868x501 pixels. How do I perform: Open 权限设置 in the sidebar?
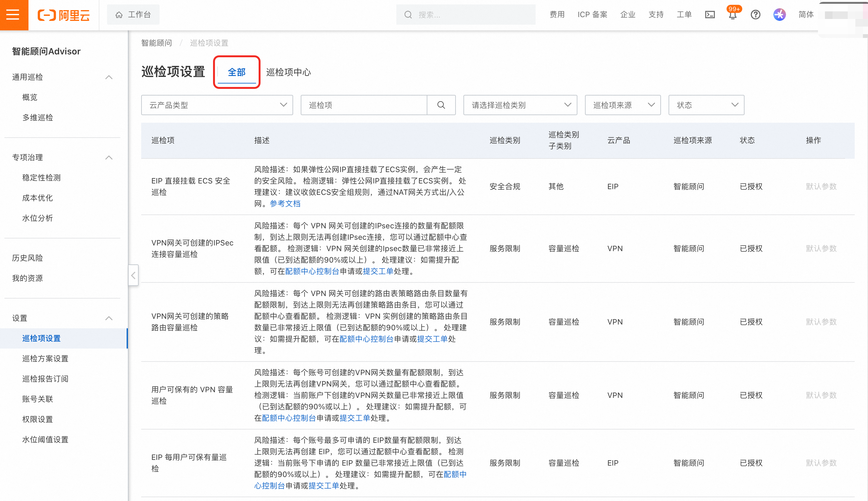38,419
